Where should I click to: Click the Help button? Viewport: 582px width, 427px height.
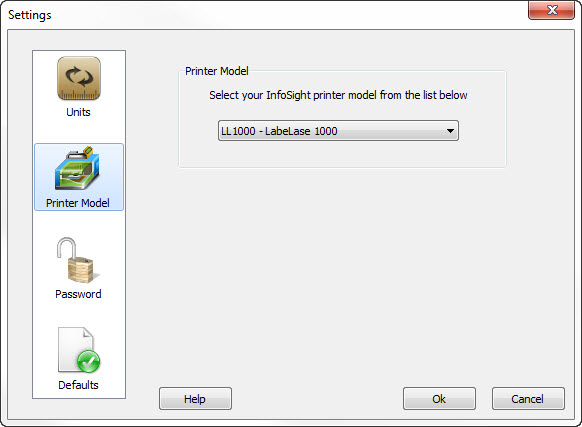(195, 399)
